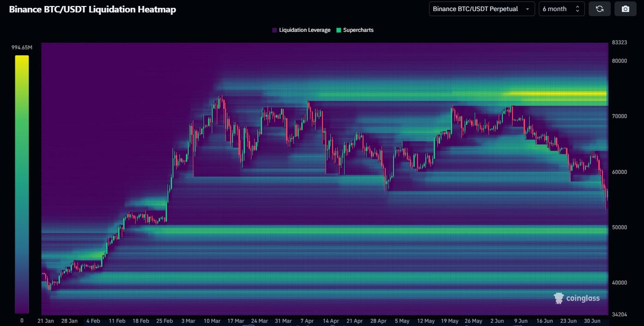
Task: Open the 6 month timeframe selector
Action: click(561, 9)
